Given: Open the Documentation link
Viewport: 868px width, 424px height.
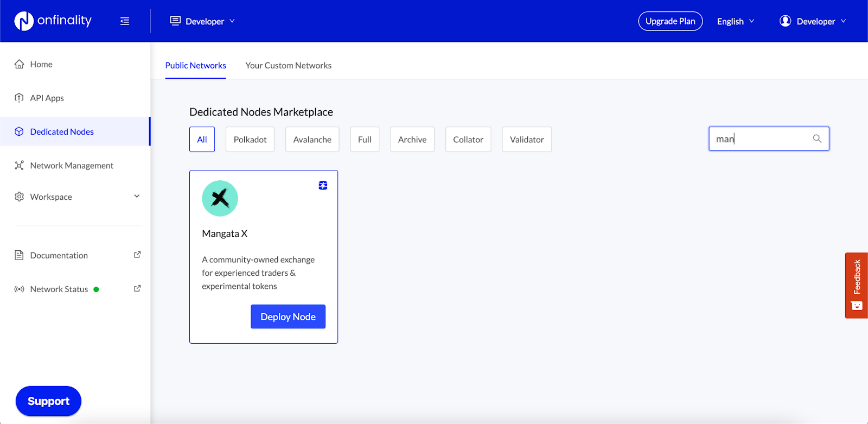Looking at the screenshot, I should [x=59, y=255].
